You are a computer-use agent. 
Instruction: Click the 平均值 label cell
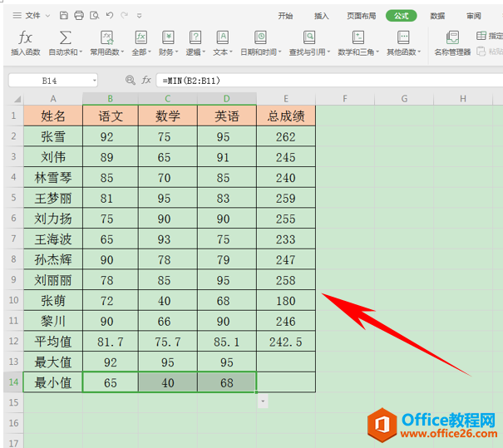pyautogui.click(x=53, y=342)
